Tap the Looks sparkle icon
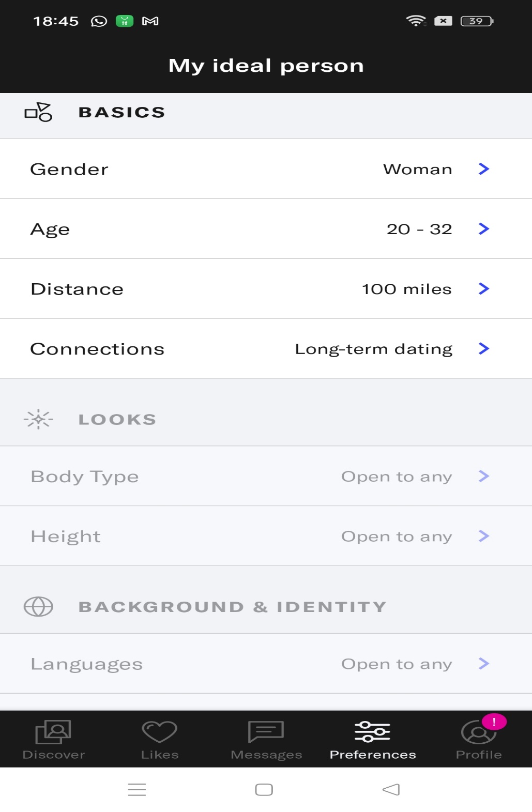 39,419
